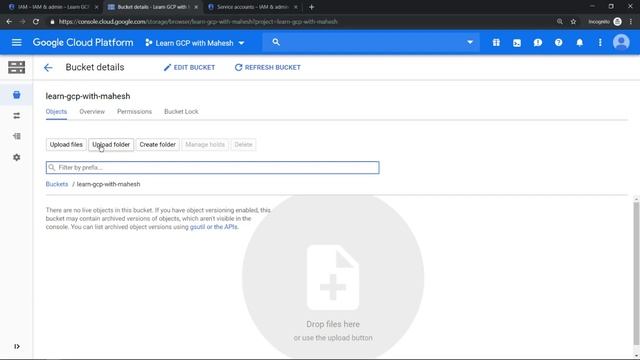Click the browser back arrow
The image size is (640, 360).
pyautogui.click(x=9, y=22)
